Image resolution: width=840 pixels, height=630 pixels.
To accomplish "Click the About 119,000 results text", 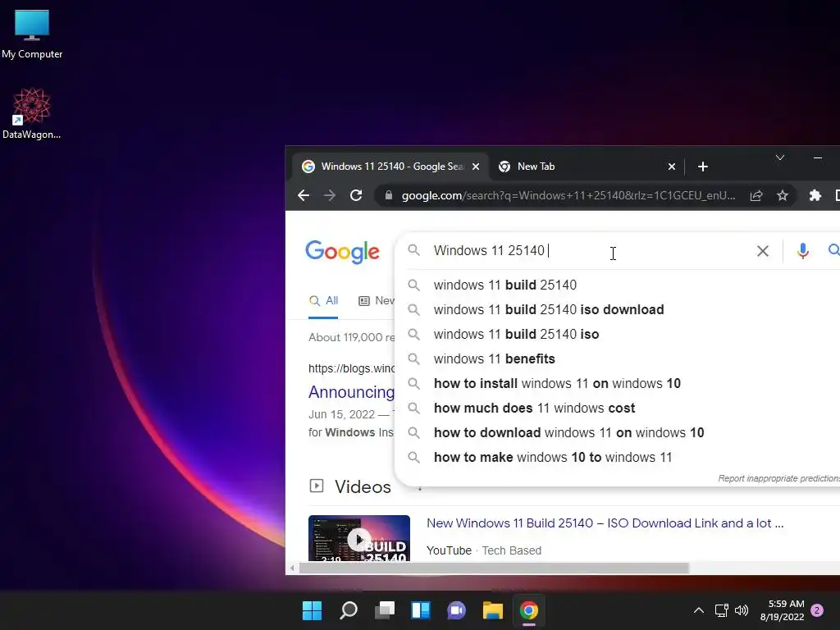I will click(x=351, y=337).
